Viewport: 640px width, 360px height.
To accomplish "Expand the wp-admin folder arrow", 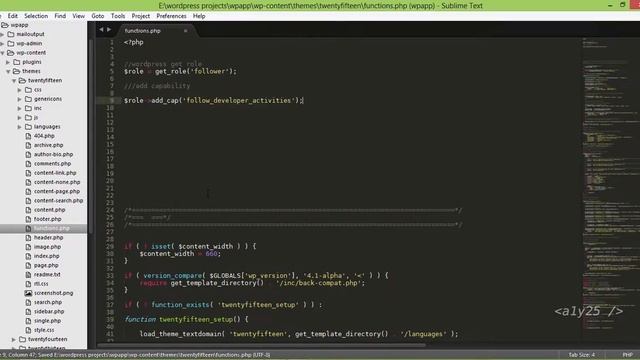I will (2, 44).
